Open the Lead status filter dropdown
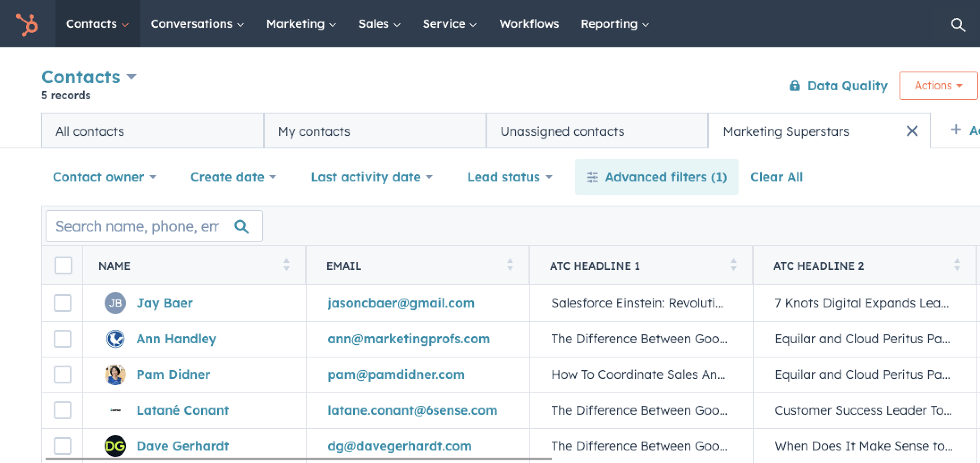 point(510,177)
